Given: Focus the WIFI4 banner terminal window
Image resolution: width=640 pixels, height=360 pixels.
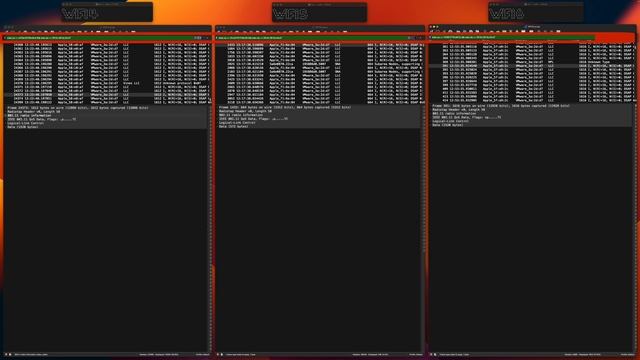Looking at the screenshot, I should (x=107, y=12).
